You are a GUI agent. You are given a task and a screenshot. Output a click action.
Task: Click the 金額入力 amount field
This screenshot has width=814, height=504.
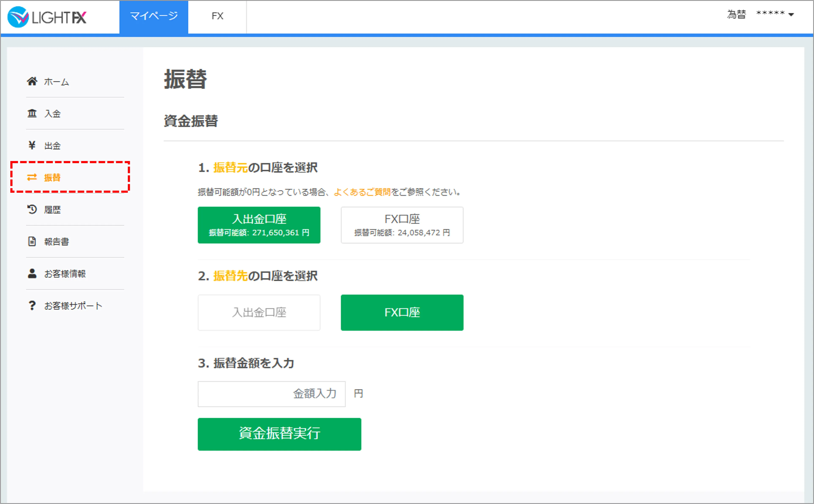(x=272, y=394)
